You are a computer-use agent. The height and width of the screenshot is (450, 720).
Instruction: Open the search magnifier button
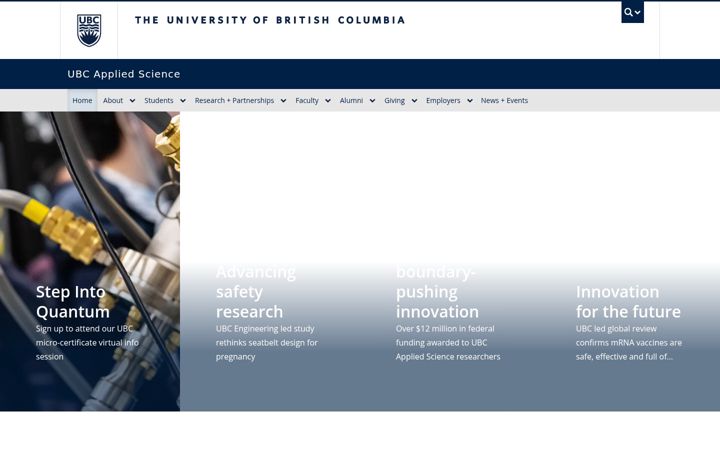[632, 12]
